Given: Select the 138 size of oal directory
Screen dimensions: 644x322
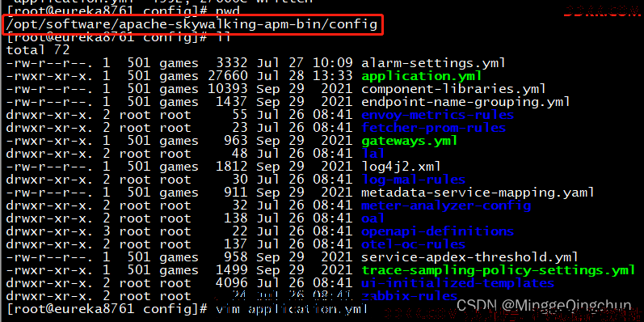Looking at the screenshot, I should point(236,218).
